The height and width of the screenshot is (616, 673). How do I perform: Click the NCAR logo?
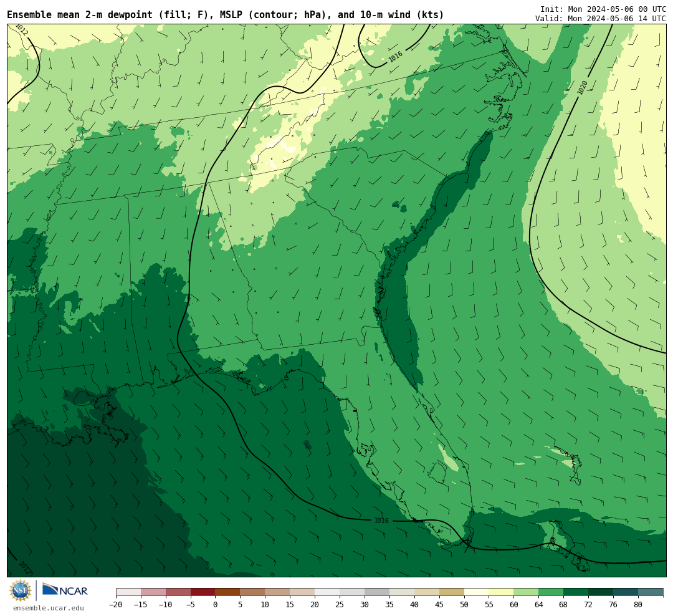coord(65,589)
